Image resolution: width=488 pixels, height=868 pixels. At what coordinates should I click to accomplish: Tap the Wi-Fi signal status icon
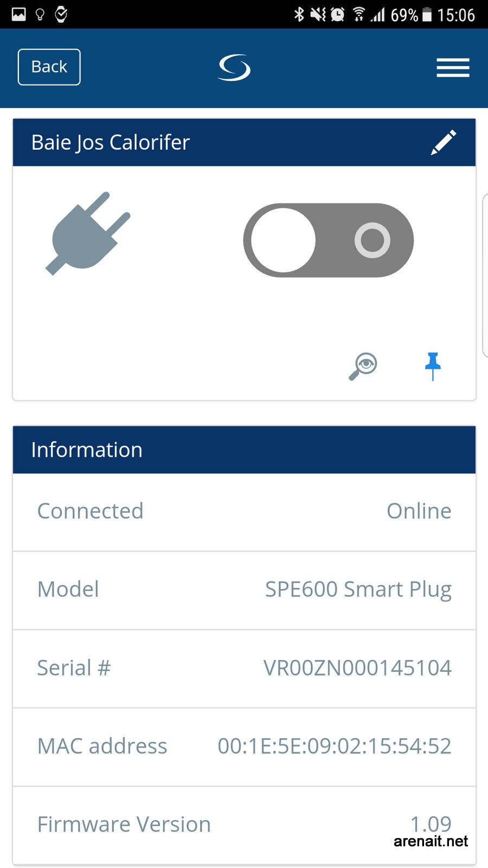[358, 14]
